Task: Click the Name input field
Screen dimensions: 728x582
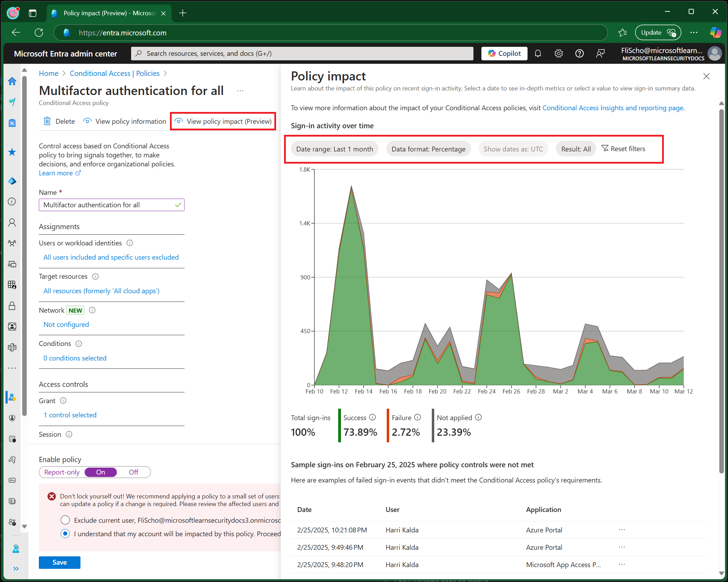Action: click(x=108, y=205)
